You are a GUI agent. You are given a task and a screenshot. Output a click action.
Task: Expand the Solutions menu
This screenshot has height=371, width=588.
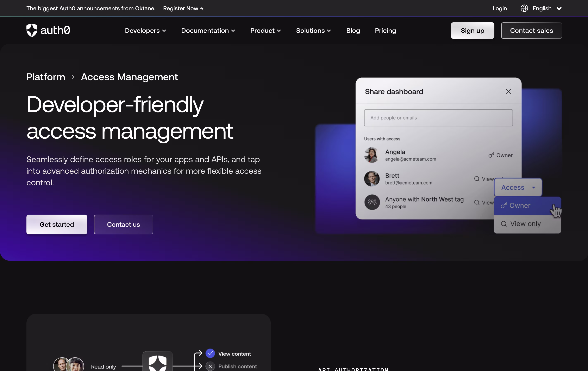314,31
